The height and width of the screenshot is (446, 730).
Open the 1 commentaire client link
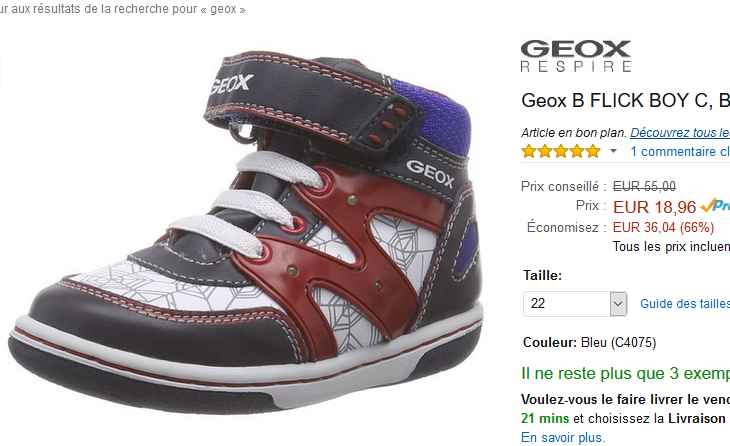point(680,152)
